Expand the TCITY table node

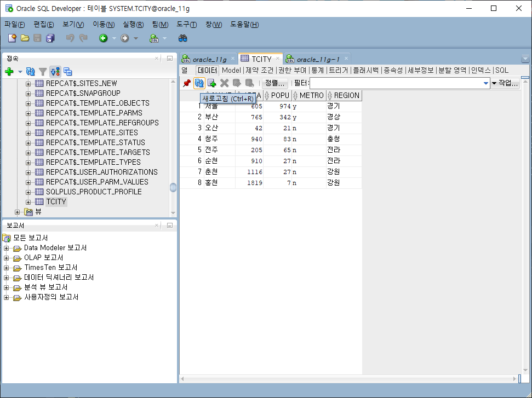pos(28,202)
